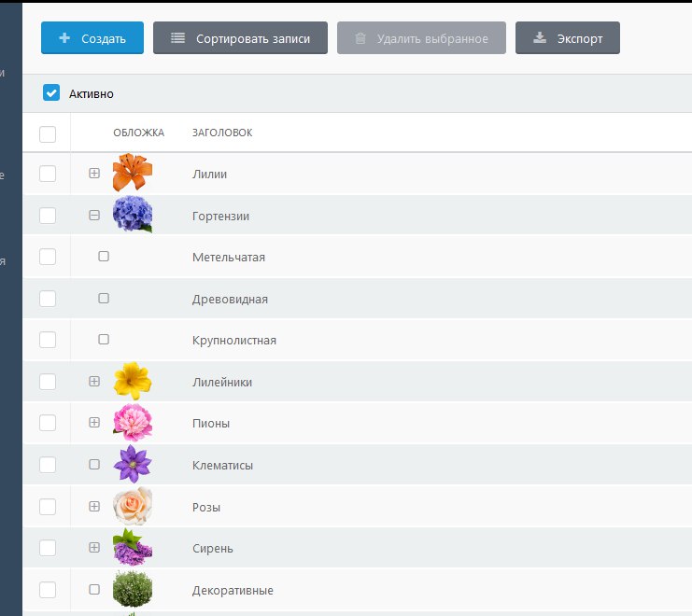The height and width of the screenshot is (616, 692).
Task: Select the Гортензии row checkbox
Action: (x=48, y=216)
